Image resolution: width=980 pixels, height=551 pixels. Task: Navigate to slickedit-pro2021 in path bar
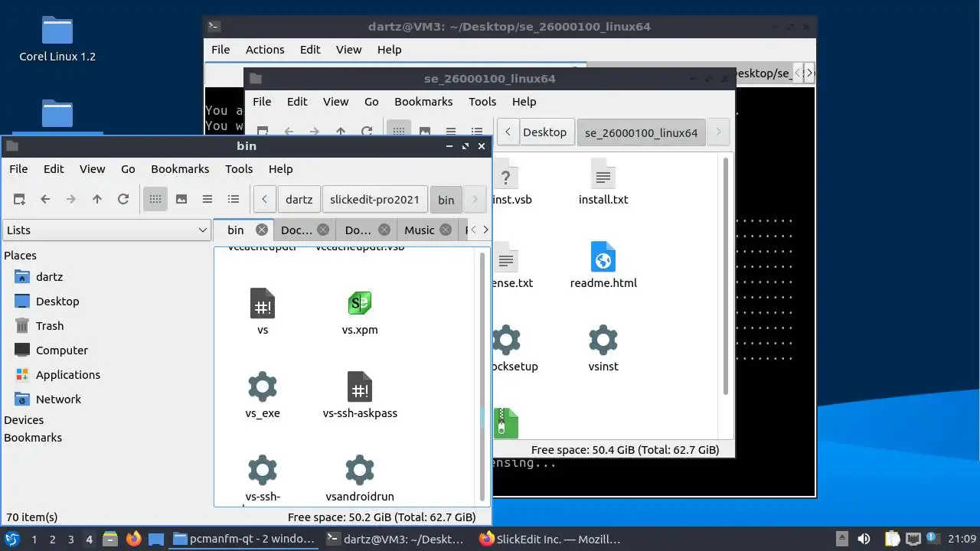374,200
